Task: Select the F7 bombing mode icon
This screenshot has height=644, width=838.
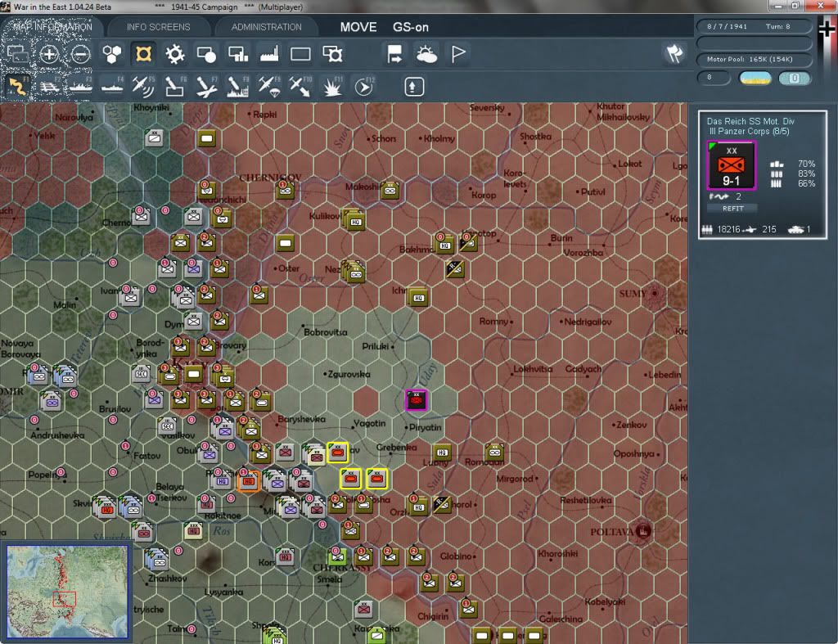Action: click(206, 87)
